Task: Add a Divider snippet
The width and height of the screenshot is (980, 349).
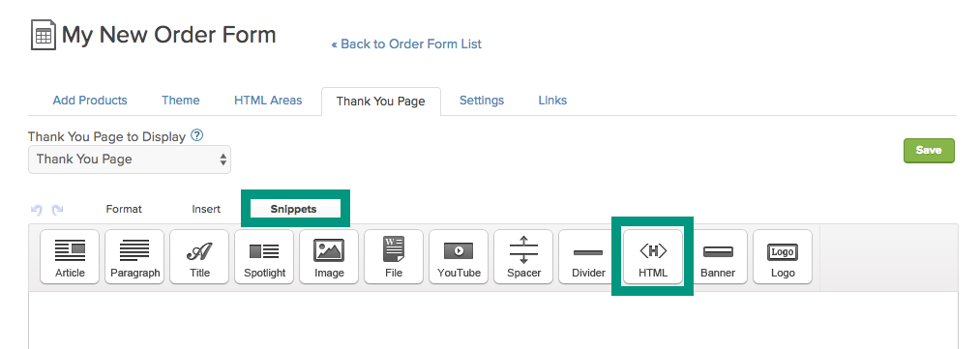Action: pyautogui.click(x=588, y=256)
